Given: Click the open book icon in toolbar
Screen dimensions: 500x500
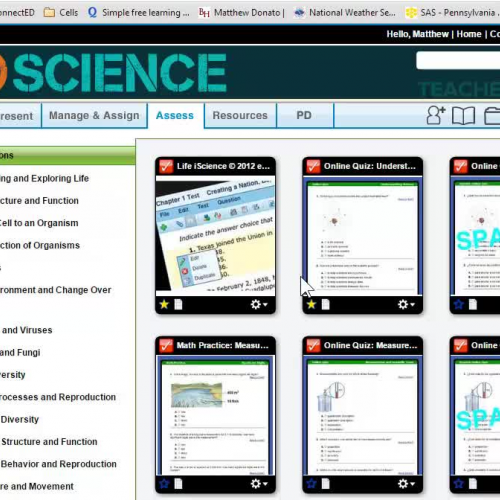Looking at the screenshot, I should click(x=463, y=116).
